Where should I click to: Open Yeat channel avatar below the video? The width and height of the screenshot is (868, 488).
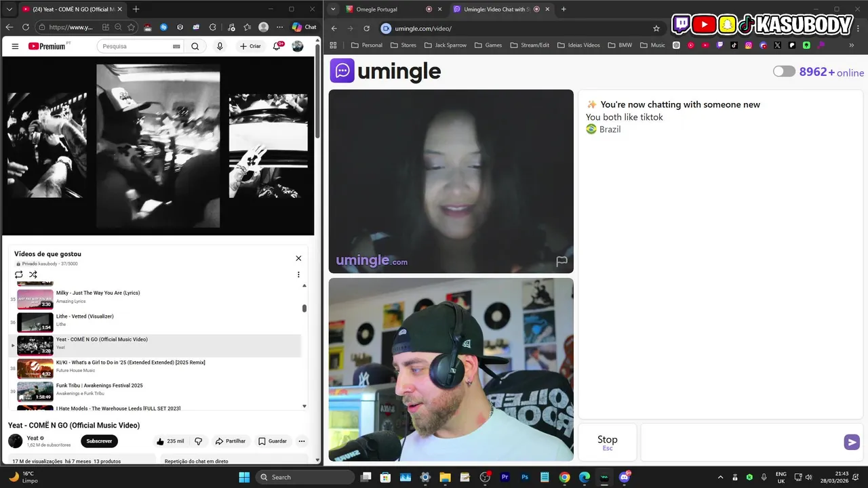tap(15, 441)
